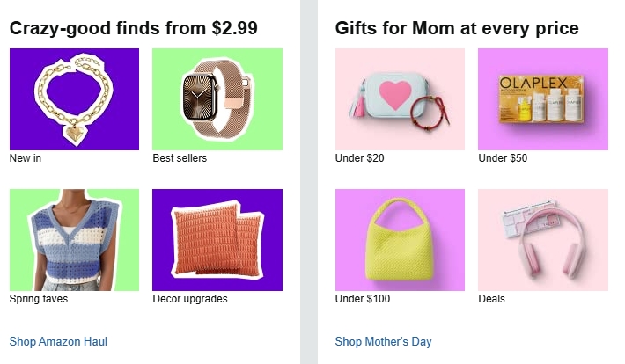The height and width of the screenshot is (364, 625).
Task: Browse gifts Under $100
Action: click(x=363, y=299)
